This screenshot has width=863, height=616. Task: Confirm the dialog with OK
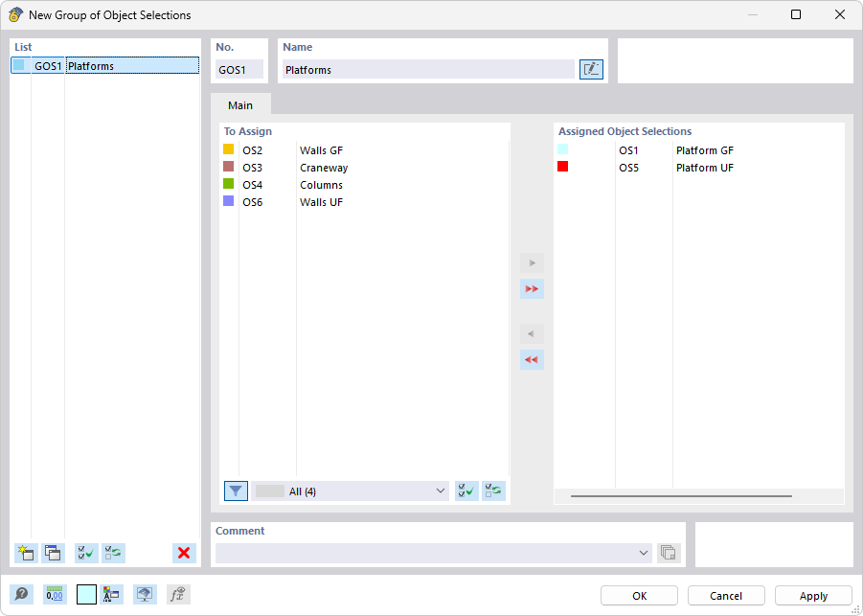pyautogui.click(x=638, y=594)
